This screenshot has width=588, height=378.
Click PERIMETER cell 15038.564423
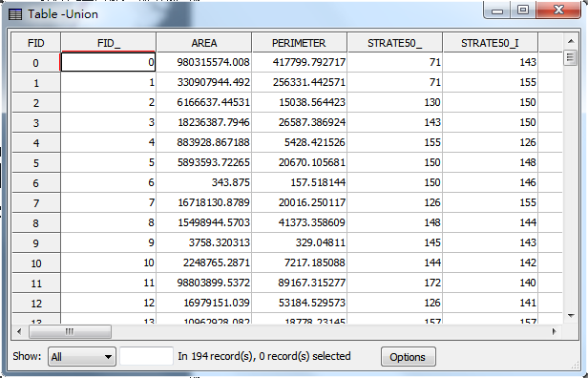(x=299, y=102)
